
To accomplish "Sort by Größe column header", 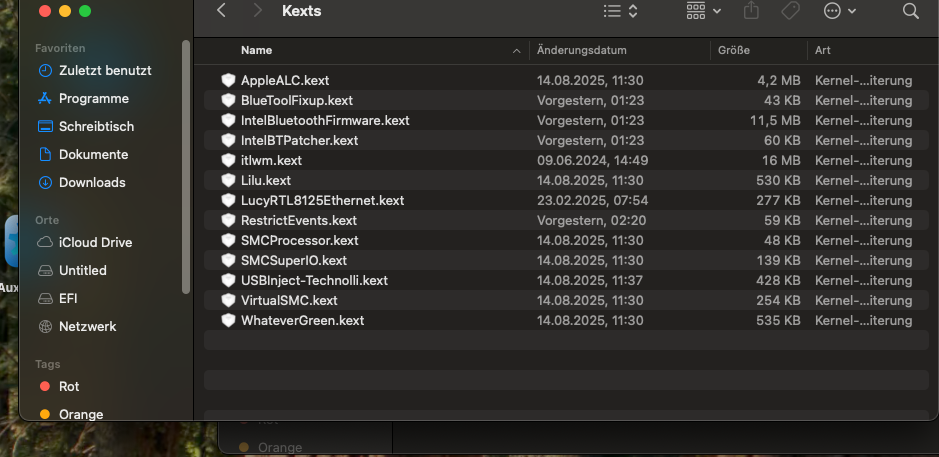I will [734, 50].
